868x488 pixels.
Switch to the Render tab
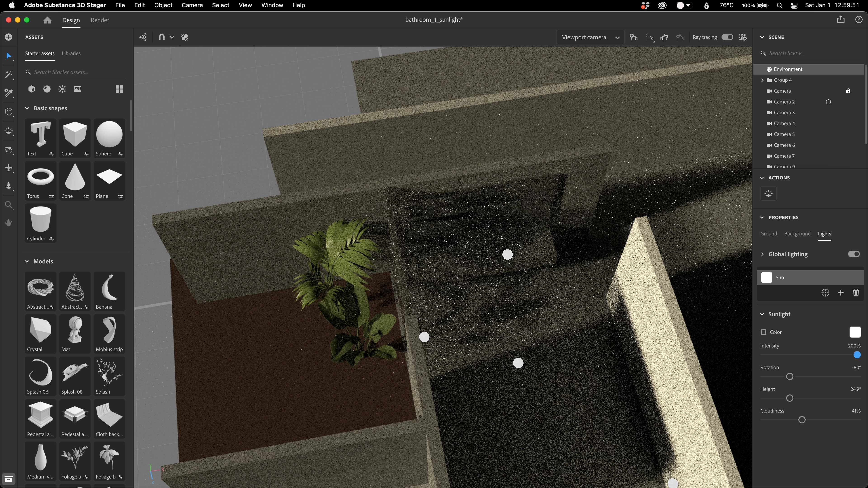pyautogui.click(x=100, y=20)
